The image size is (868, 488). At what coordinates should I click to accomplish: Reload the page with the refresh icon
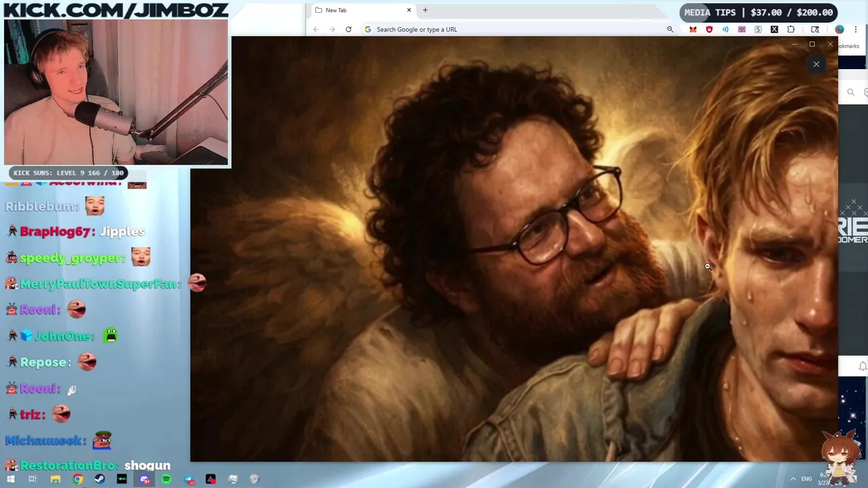[349, 29]
